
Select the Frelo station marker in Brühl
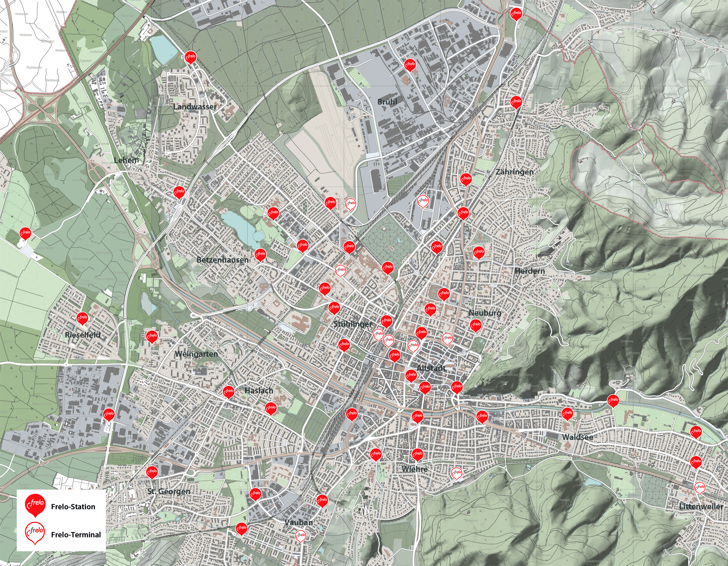pos(410,64)
